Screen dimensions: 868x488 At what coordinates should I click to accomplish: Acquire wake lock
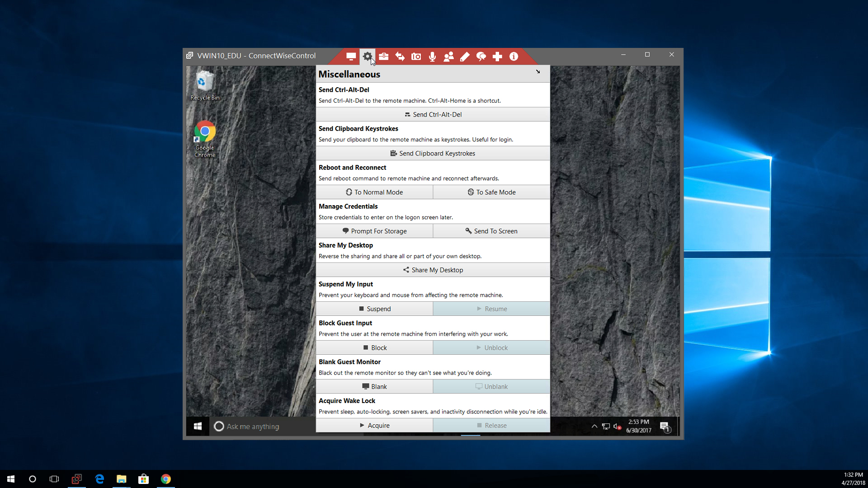coord(374,425)
